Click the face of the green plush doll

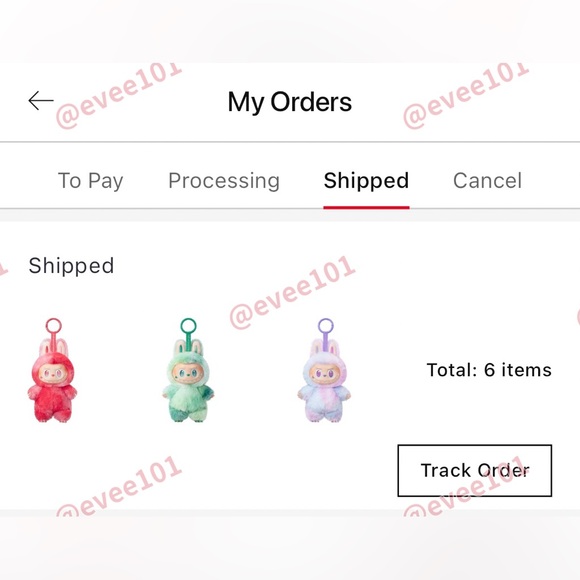pos(187,373)
